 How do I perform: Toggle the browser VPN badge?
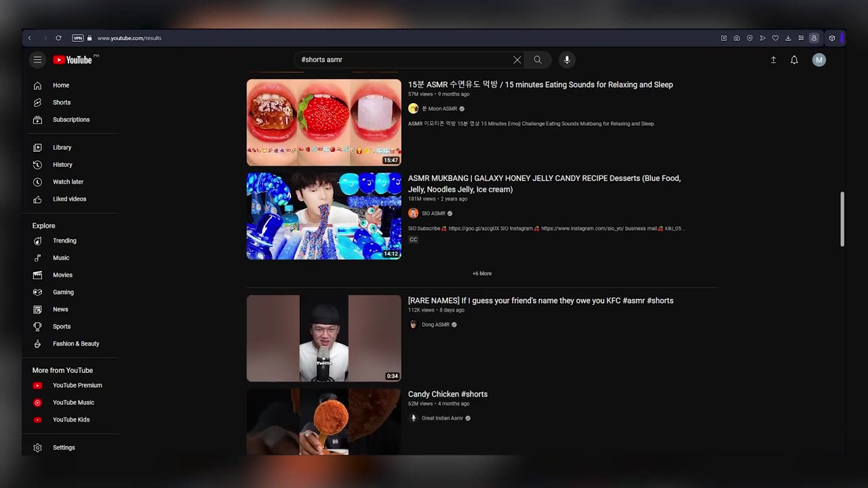click(x=78, y=38)
